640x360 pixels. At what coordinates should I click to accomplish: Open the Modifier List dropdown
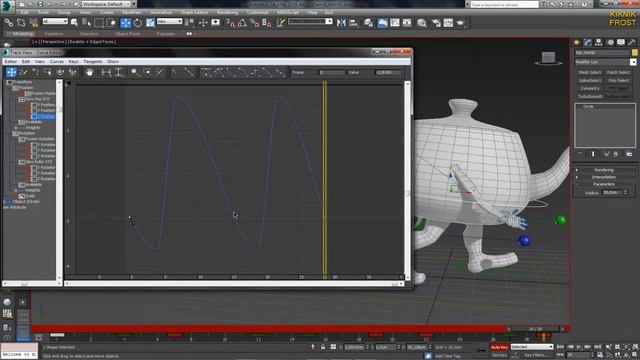pos(605,62)
